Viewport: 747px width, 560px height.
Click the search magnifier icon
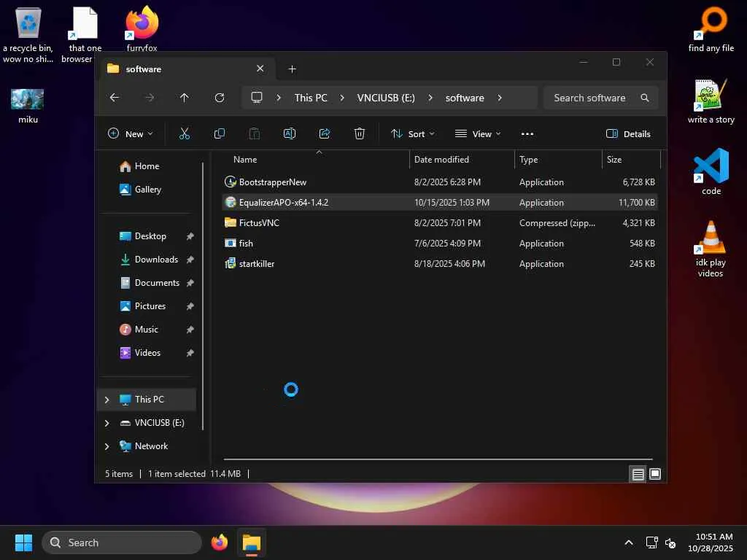(x=645, y=98)
